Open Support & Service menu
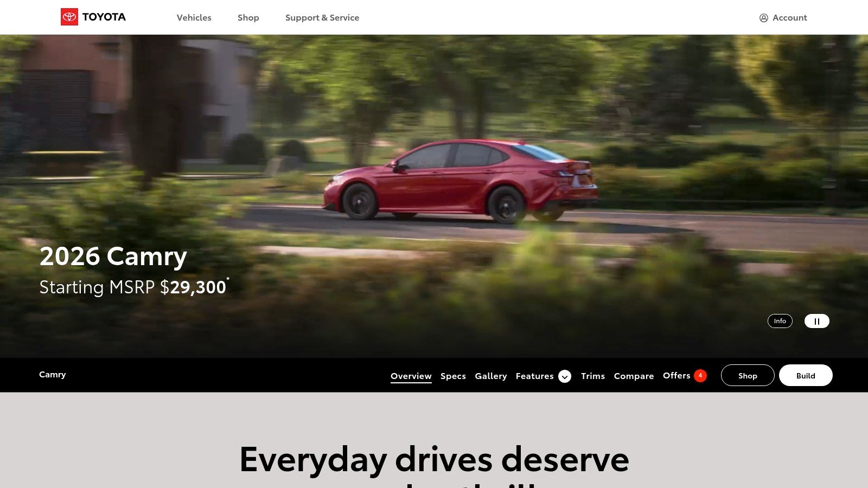This screenshot has width=868, height=488. click(x=322, y=17)
